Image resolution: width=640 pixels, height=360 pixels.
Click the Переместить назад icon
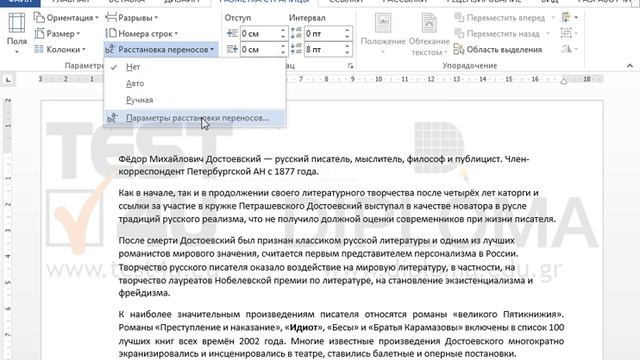[x=459, y=33]
